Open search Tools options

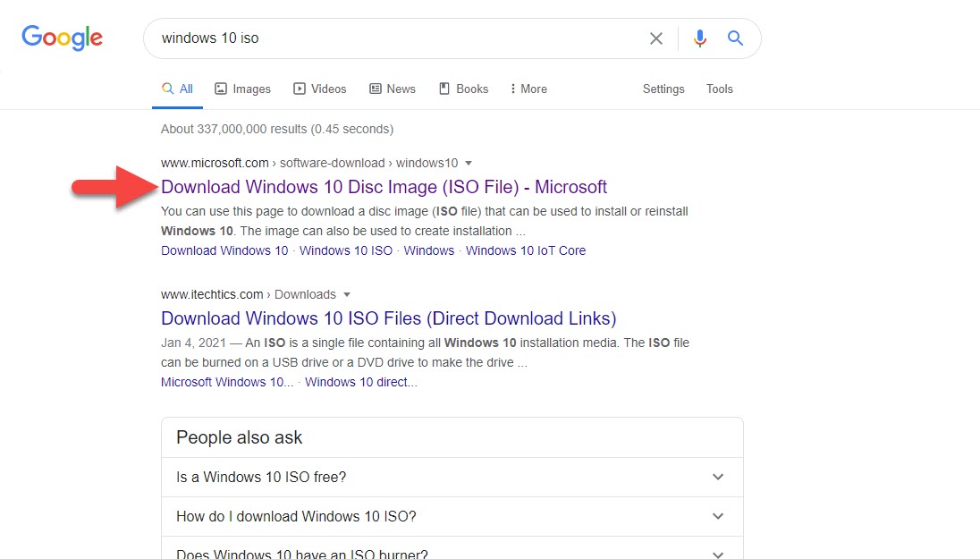click(x=719, y=89)
